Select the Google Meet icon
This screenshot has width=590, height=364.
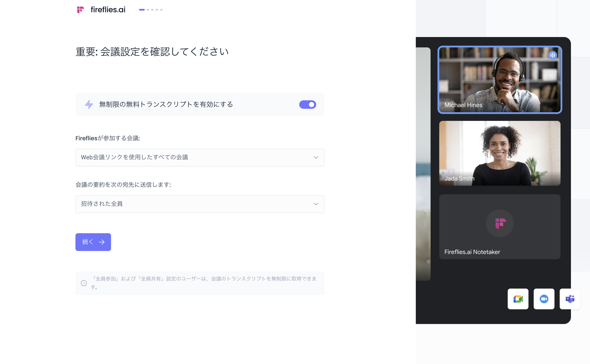518,299
